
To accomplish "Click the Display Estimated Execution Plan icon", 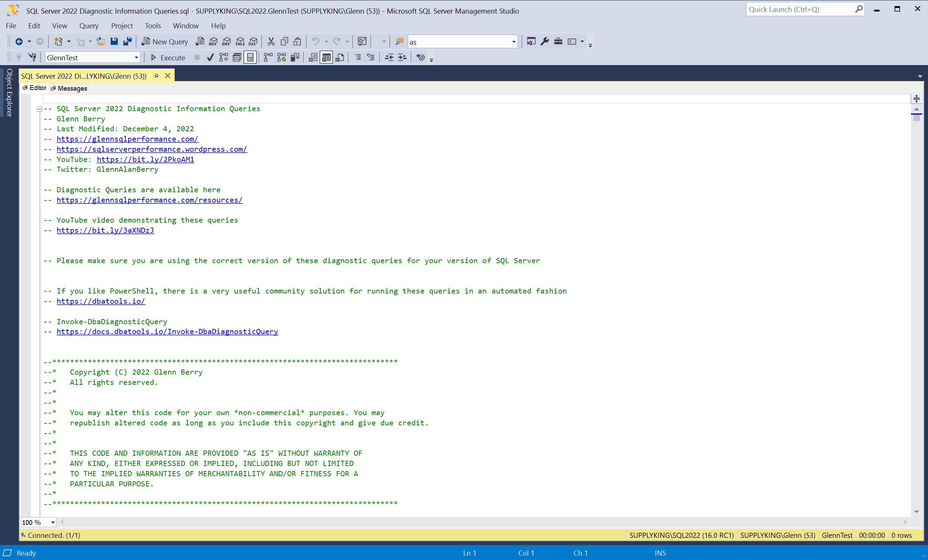I will [x=224, y=58].
